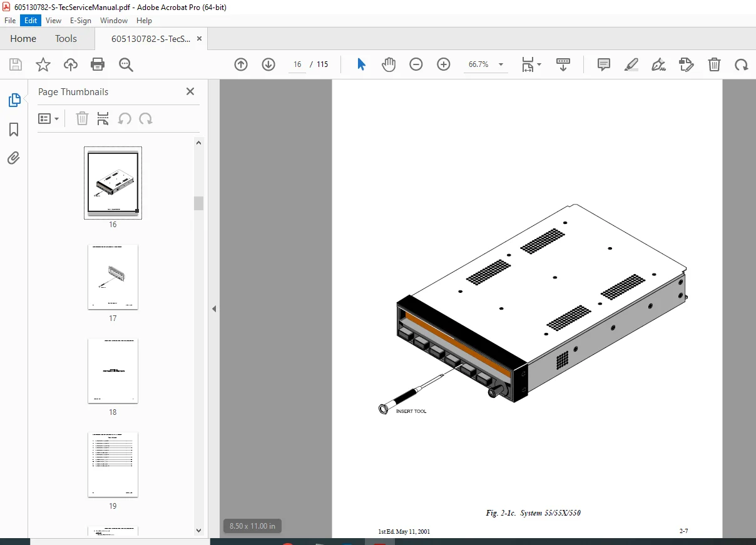This screenshot has width=756, height=545.
Task: Click the thumbnails scrollbar handle
Action: coord(199,203)
